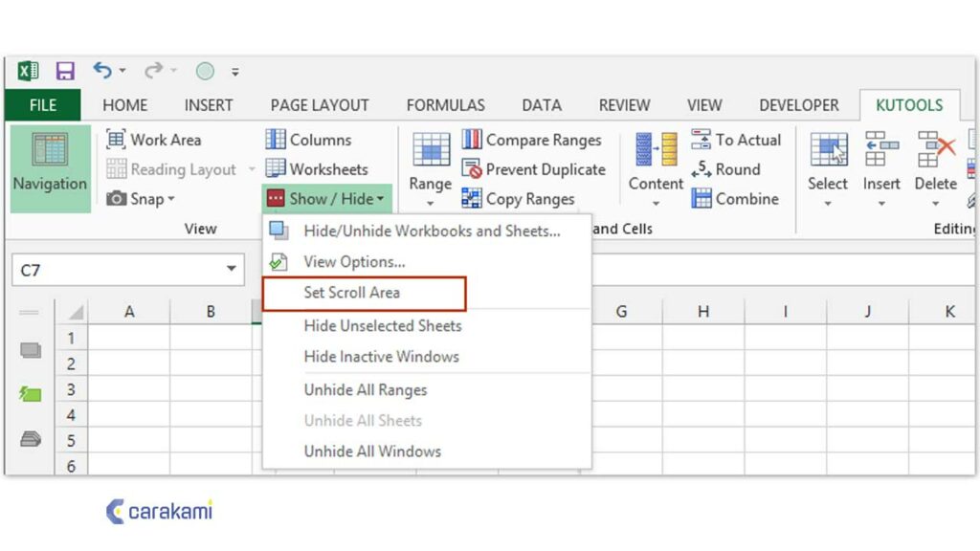
Task: Select column J header
Action: coord(867,311)
